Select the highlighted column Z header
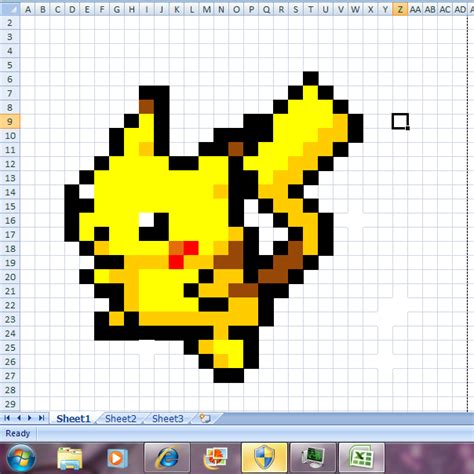Image resolution: width=474 pixels, height=474 pixels. 400,9
